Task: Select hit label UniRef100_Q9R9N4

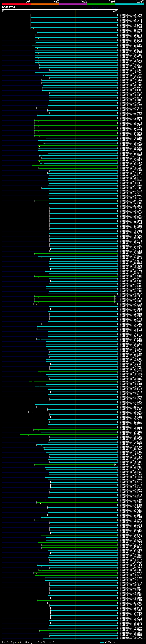Action: [x=131, y=636]
